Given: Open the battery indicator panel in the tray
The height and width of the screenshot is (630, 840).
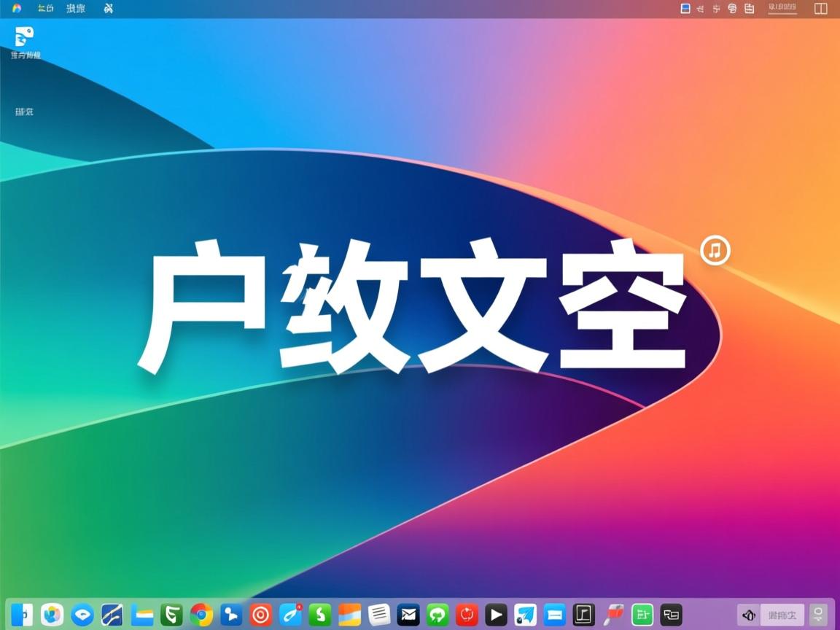Looking at the screenshot, I should click(749, 8).
